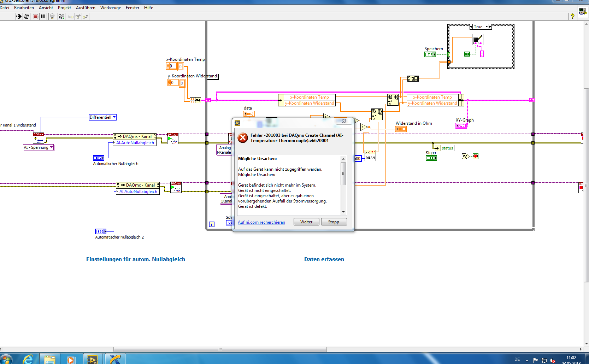Click the upper AI.AutoNullabgleich property

pos(135,143)
